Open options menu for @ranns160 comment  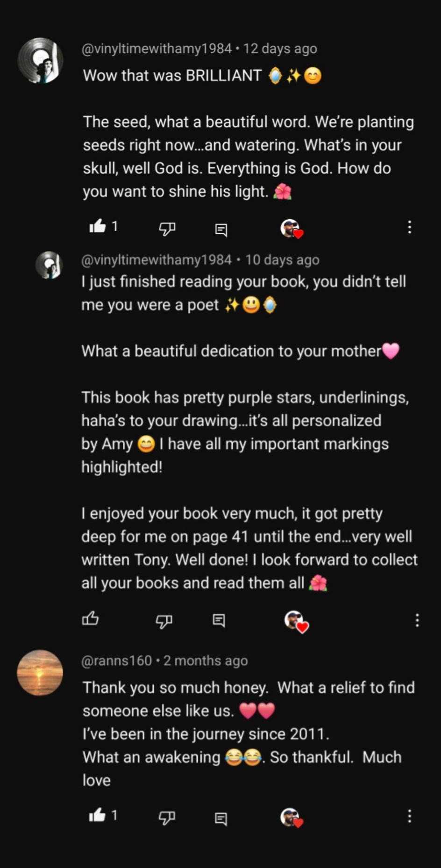tap(409, 817)
